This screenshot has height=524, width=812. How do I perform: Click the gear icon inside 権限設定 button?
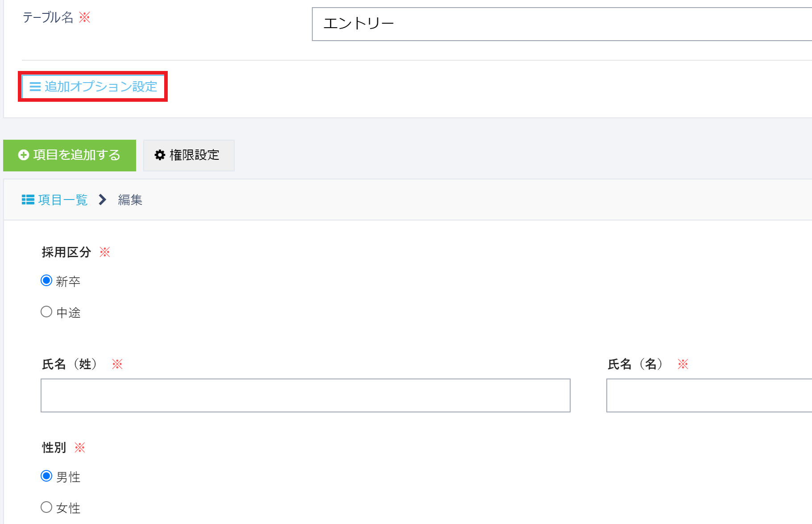pos(161,155)
